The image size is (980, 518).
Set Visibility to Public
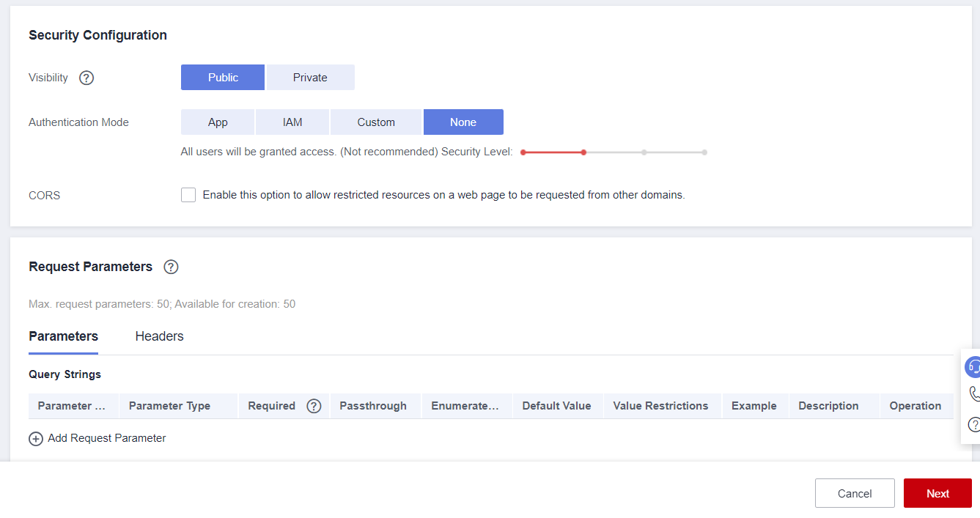[x=223, y=78]
